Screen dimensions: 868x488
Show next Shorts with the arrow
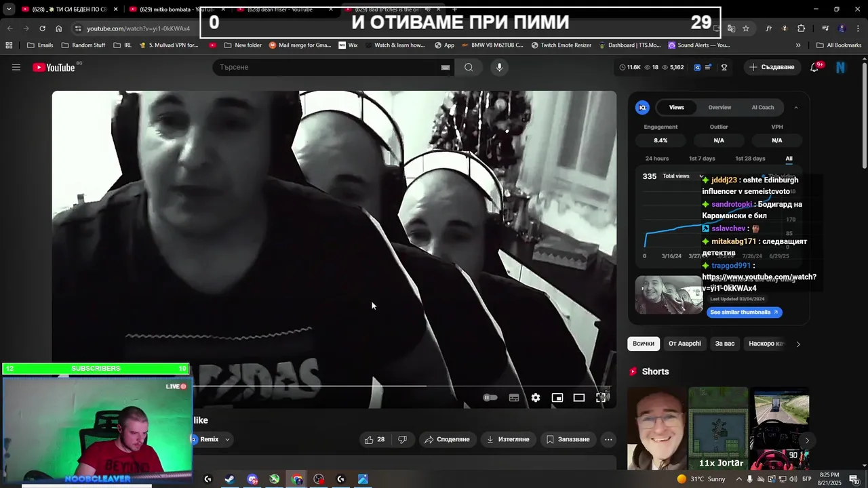(x=807, y=441)
